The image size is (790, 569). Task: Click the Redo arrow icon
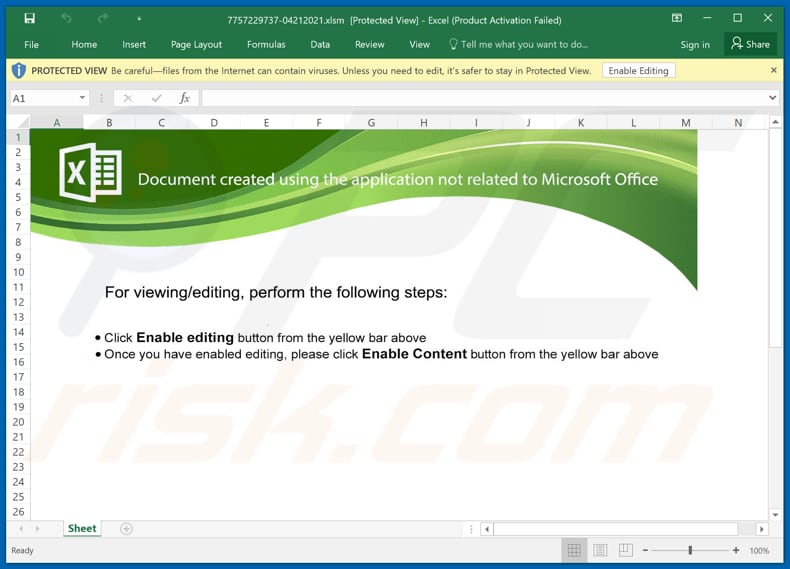point(103,19)
